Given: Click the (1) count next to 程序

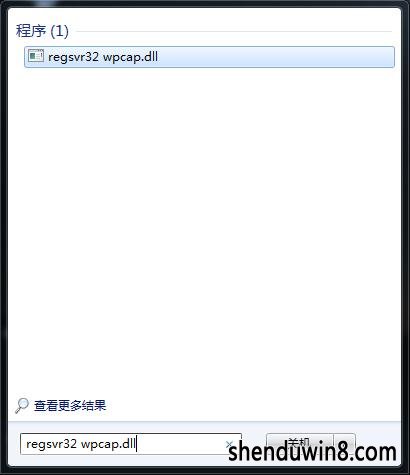Looking at the screenshot, I should pyautogui.click(x=59, y=31).
